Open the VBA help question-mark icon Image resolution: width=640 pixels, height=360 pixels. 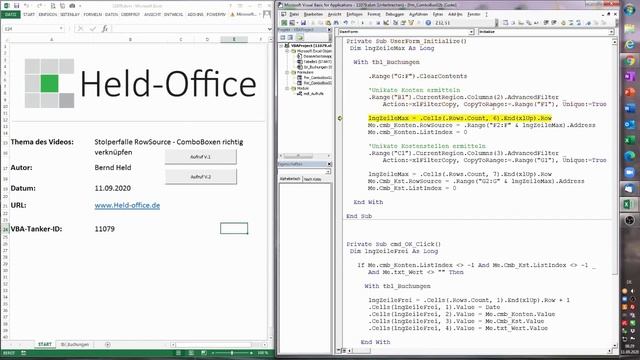pyautogui.click(x=428, y=23)
